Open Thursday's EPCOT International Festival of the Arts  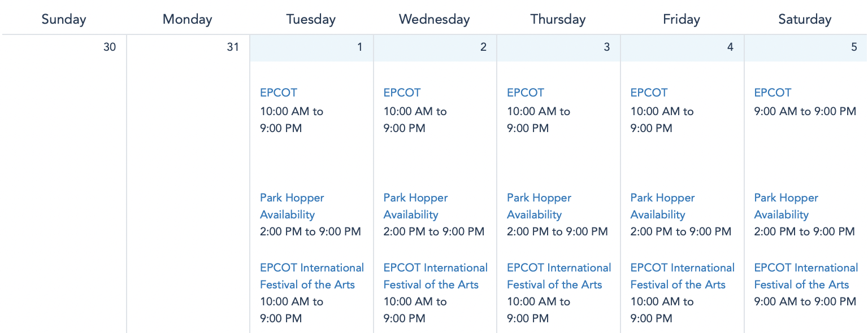click(559, 276)
